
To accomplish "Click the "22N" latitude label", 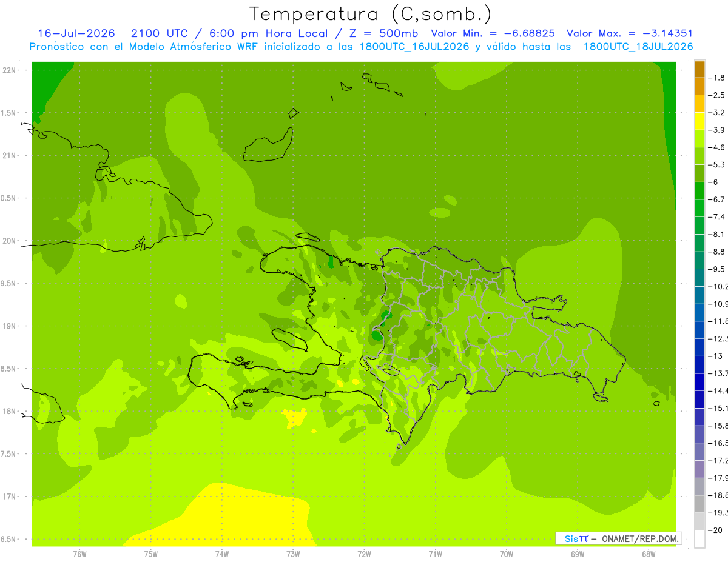I will coord(9,70).
